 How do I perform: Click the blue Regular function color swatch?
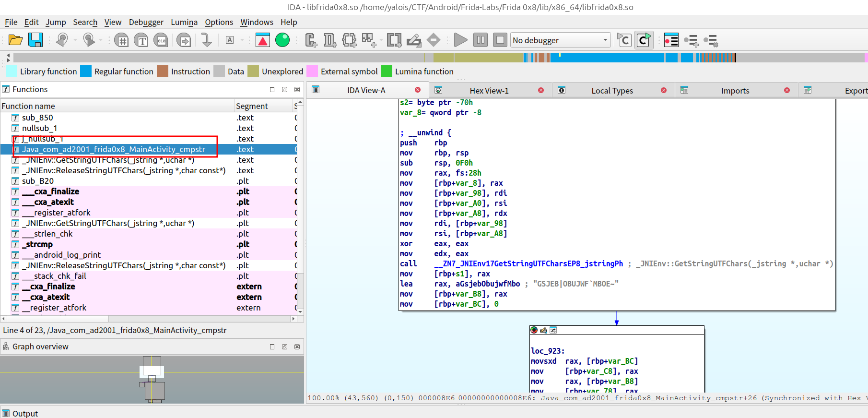[x=86, y=72]
